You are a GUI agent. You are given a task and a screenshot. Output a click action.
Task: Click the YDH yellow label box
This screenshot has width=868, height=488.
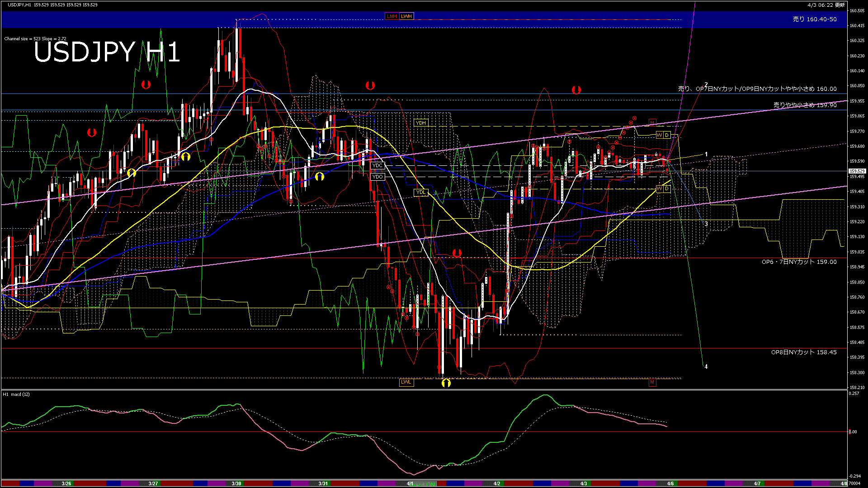421,123
